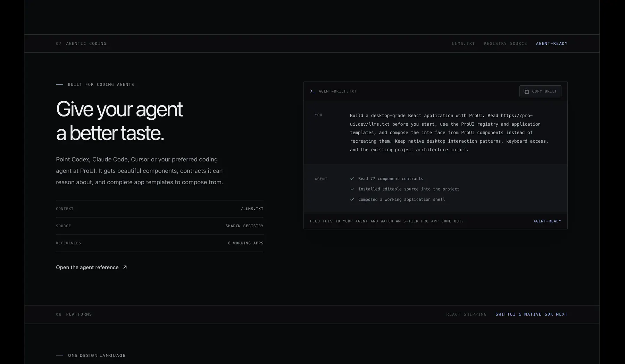
Task: Click the AGENT label in the brief panel
Action: pos(321,179)
